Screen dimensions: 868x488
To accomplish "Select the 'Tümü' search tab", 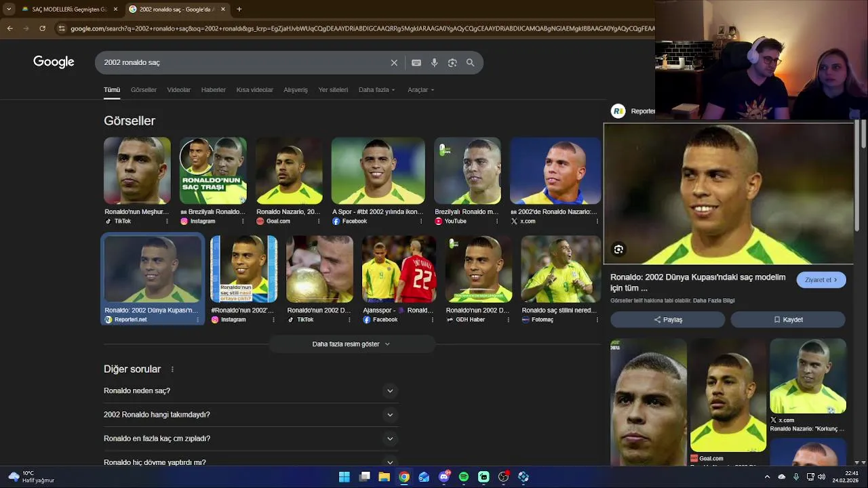I will pyautogui.click(x=111, y=89).
